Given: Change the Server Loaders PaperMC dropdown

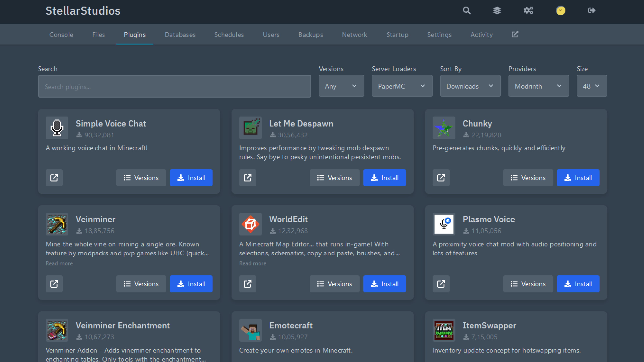Looking at the screenshot, I should point(402,86).
